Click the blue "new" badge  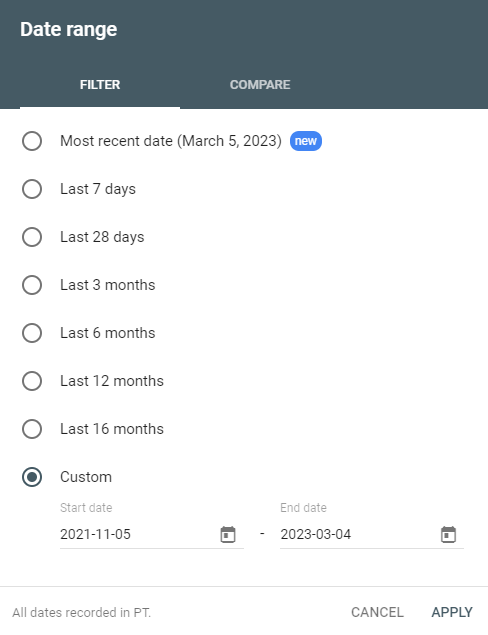tap(306, 141)
